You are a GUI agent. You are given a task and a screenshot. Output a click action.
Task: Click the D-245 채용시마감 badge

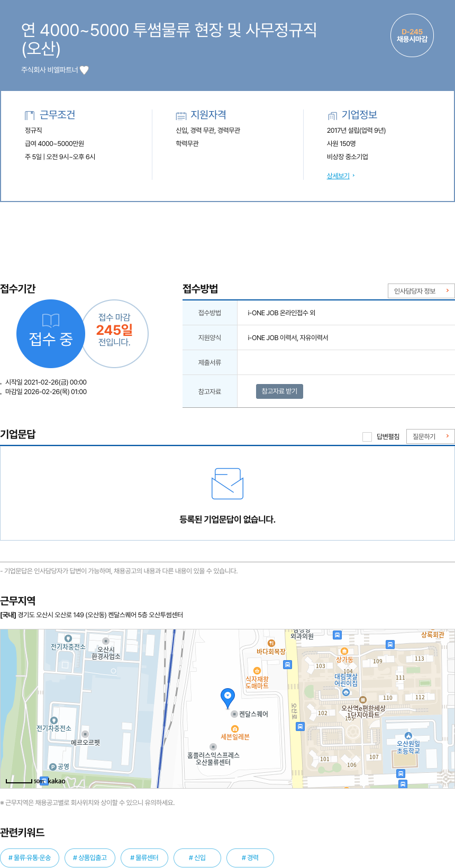tap(412, 35)
